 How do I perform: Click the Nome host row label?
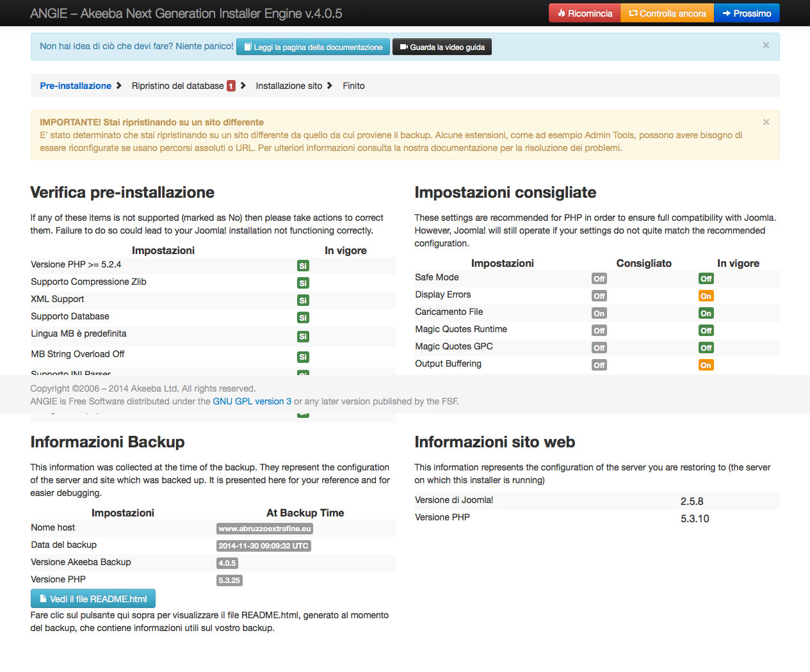pos(53,527)
